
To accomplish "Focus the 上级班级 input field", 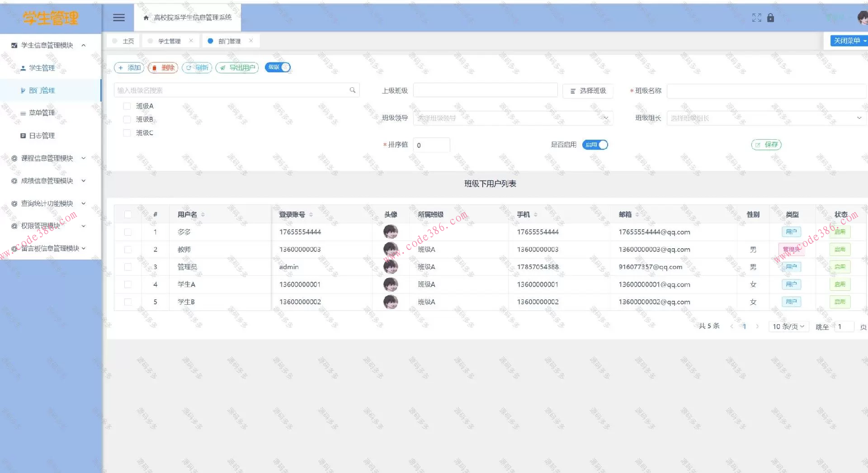I will pos(486,90).
